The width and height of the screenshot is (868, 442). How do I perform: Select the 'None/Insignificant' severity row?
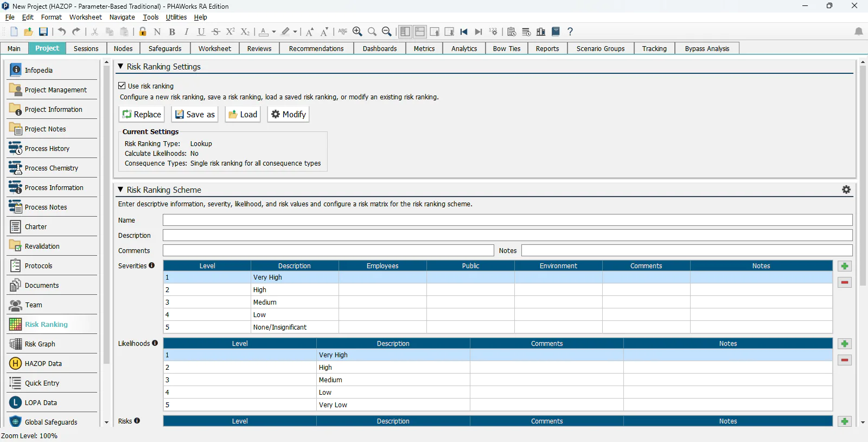pyautogui.click(x=498, y=327)
